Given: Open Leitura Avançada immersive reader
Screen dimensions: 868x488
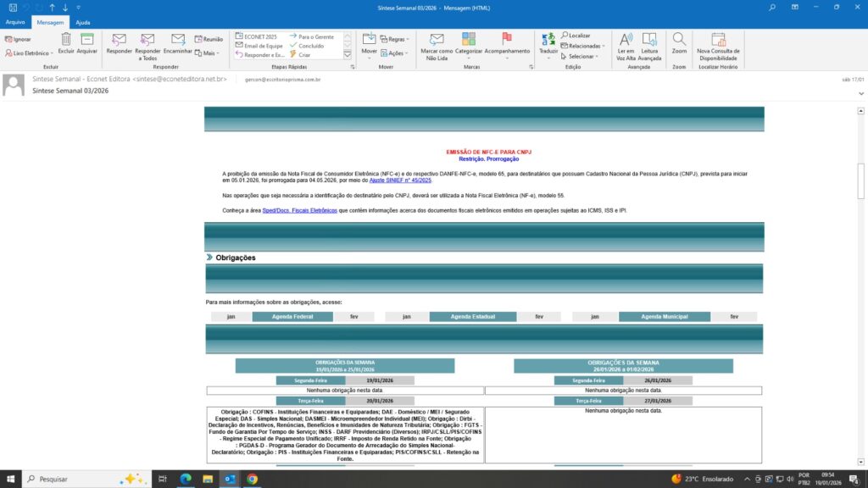Looking at the screenshot, I should tap(650, 43).
